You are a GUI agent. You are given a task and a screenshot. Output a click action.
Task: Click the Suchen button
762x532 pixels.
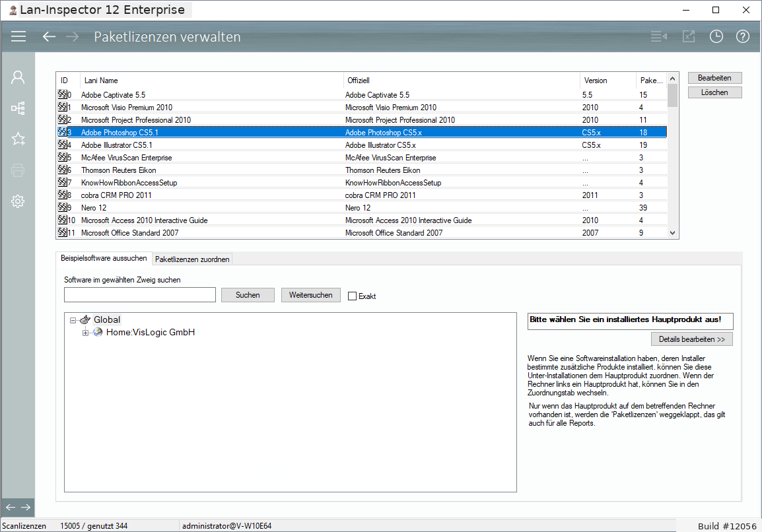(248, 295)
